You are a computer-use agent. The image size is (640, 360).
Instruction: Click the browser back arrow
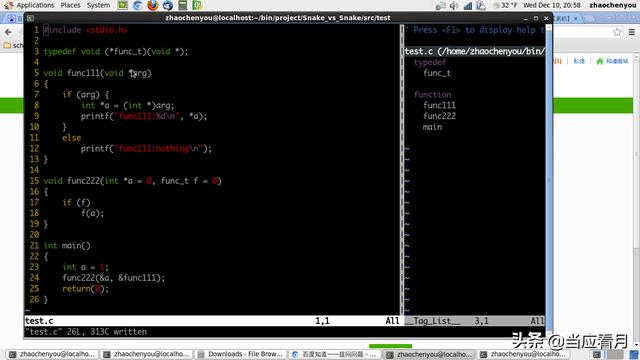pos(8,32)
